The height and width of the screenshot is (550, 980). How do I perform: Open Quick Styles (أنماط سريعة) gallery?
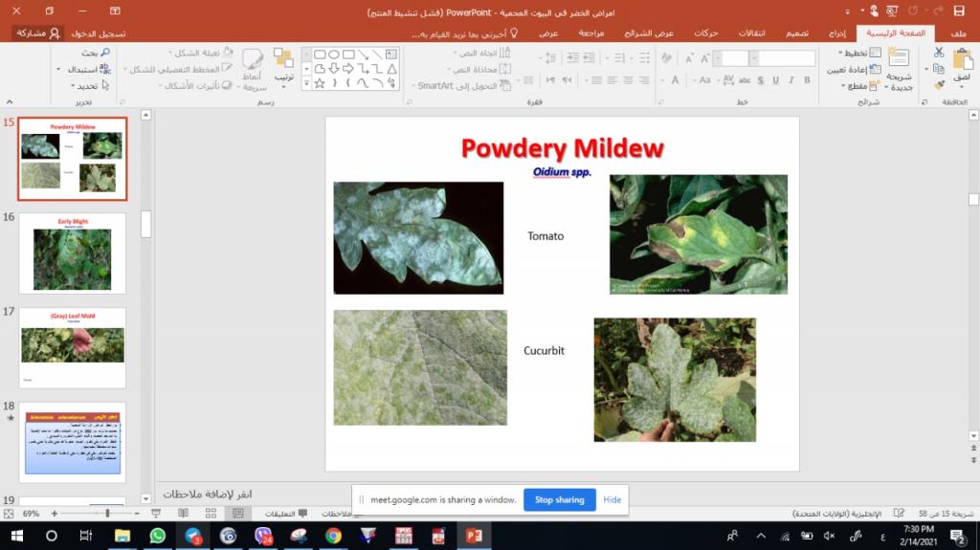(x=253, y=67)
